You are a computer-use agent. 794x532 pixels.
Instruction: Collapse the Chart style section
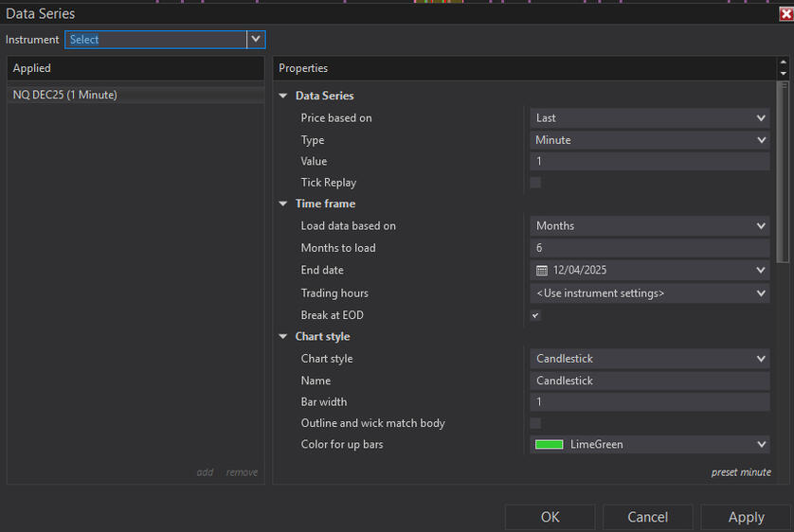tap(283, 337)
